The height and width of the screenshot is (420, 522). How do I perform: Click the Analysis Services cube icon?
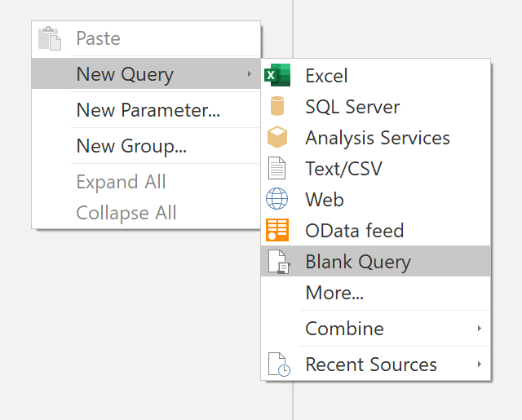click(278, 138)
